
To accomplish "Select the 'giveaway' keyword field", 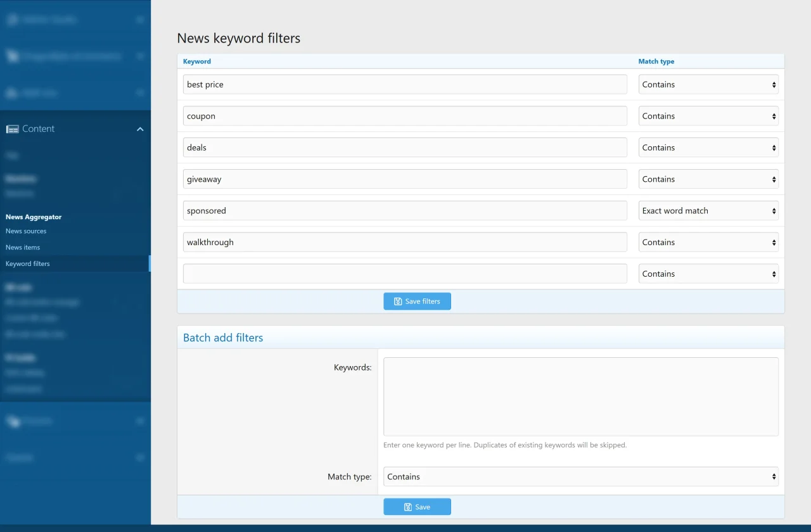I will (405, 179).
